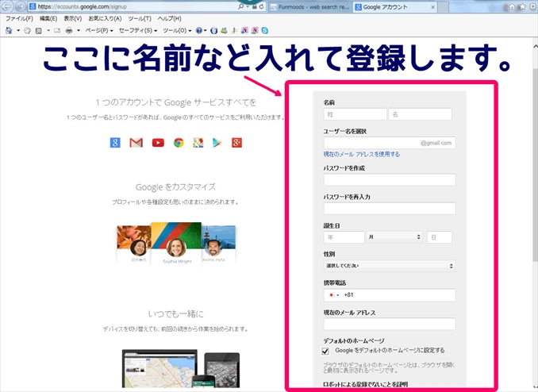Open the ファイル(F) menu
Viewport: 538px width, 392px height.
19,18
